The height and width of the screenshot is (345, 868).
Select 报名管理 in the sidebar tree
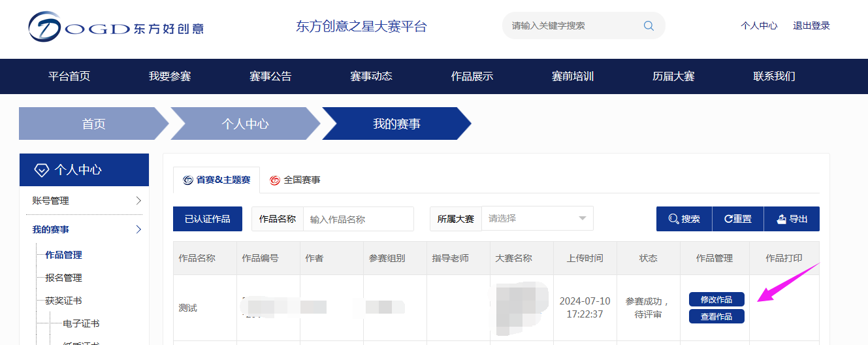[63, 278]
